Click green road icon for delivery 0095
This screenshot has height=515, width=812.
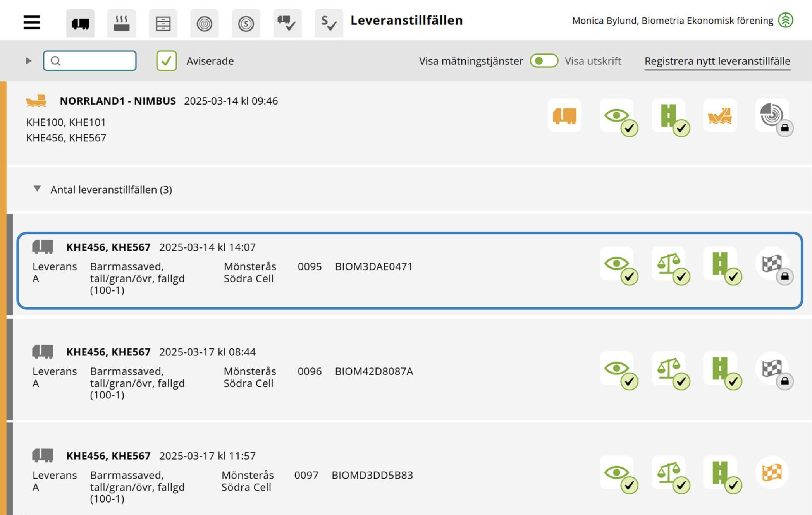tap(722, 266)
